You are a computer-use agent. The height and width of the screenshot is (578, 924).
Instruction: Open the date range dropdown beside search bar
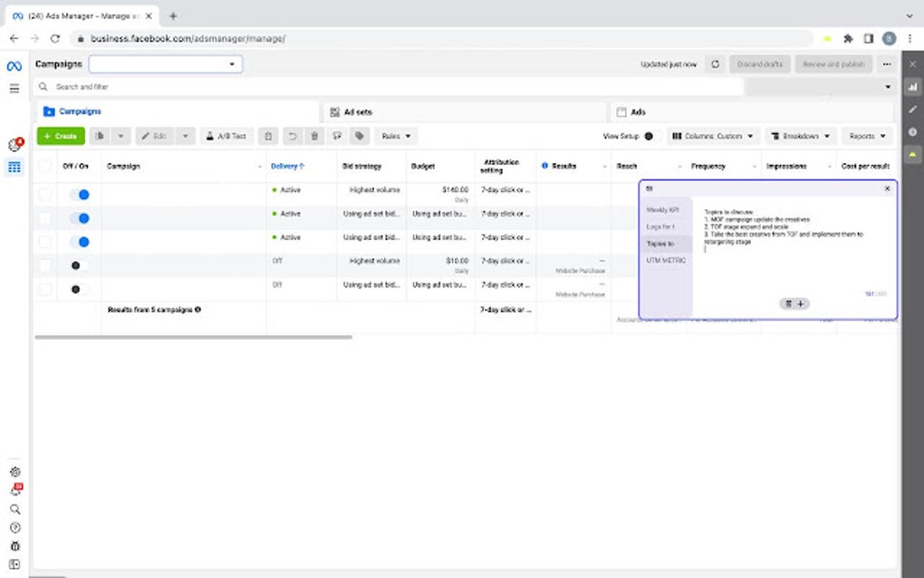[821, 87]
